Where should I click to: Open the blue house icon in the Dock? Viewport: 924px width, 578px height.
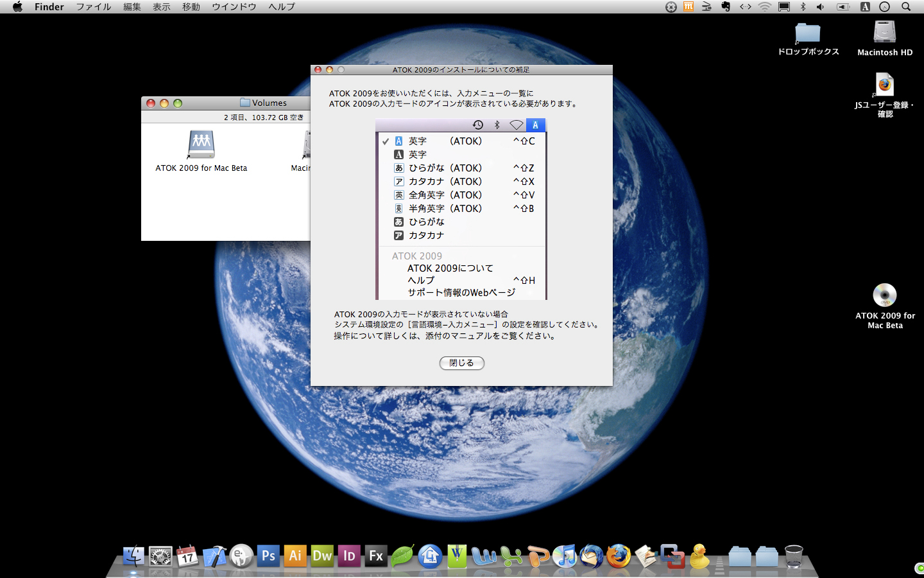point(430,556)
